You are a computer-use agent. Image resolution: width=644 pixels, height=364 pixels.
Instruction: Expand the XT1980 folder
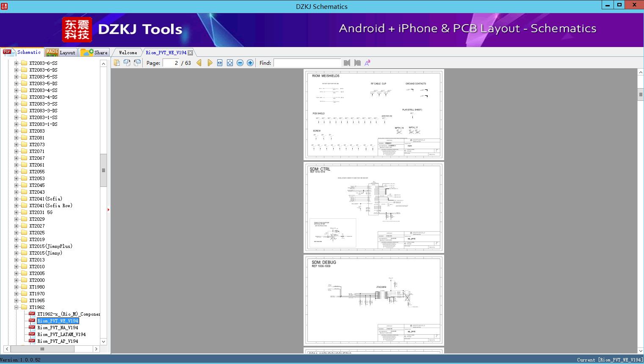click(17, 287)
